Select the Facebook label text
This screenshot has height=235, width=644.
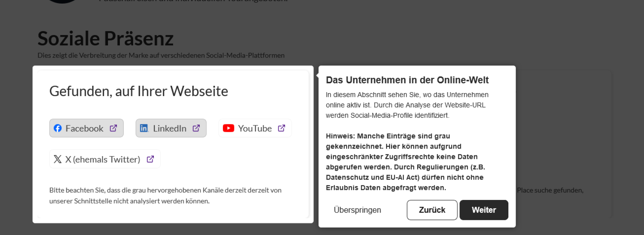[x=84, y=129]
